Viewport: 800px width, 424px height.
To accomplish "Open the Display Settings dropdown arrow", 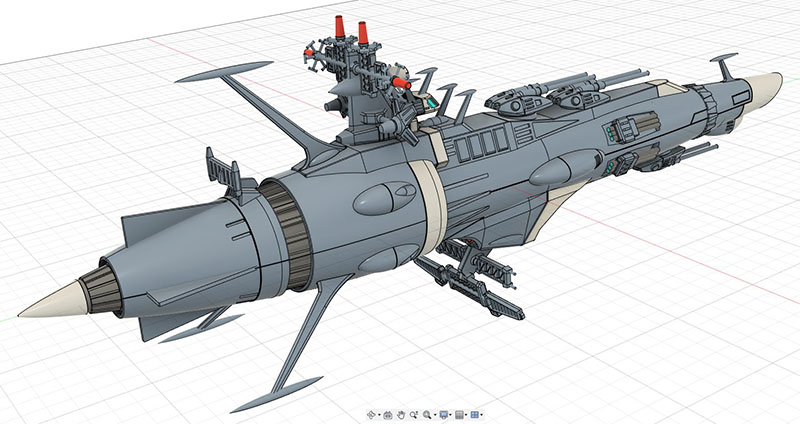I will [451, 415].
